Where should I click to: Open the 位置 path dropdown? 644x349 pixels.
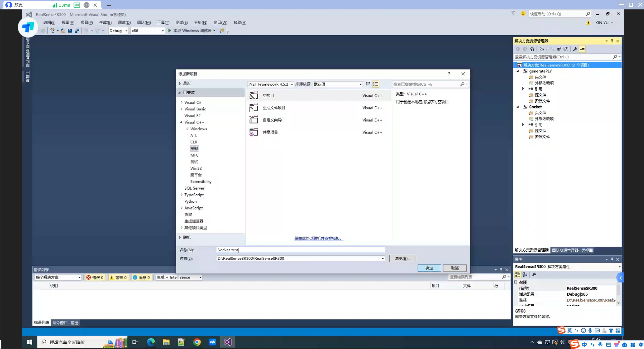click(383, 259)
